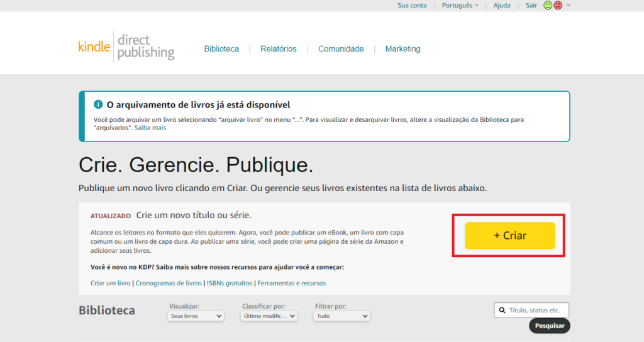644x342 pixels.
Task: Open the Criar um livro link
Action: [x=110, y=284]
